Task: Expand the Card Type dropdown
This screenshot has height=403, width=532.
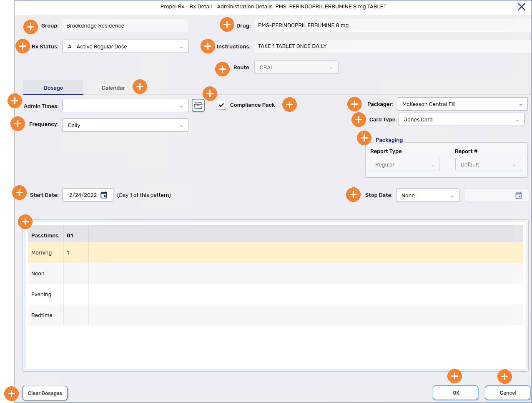Action: [x=461, y=120]
